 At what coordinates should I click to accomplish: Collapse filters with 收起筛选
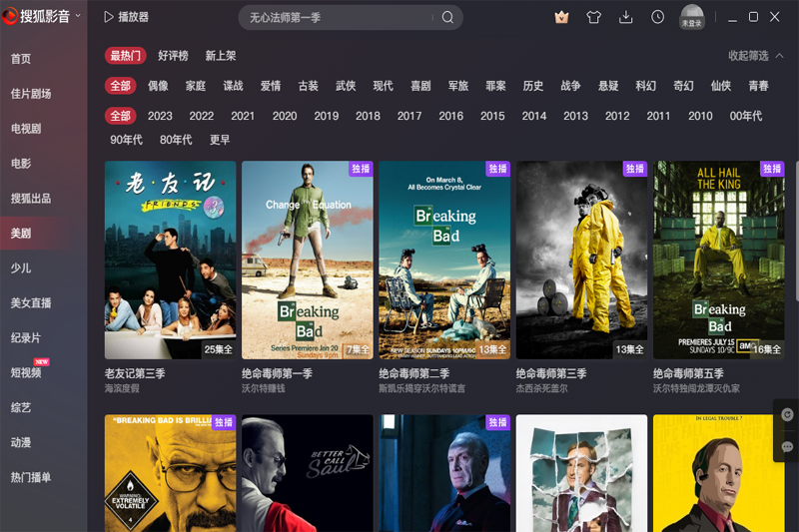[x=756, y=56]
